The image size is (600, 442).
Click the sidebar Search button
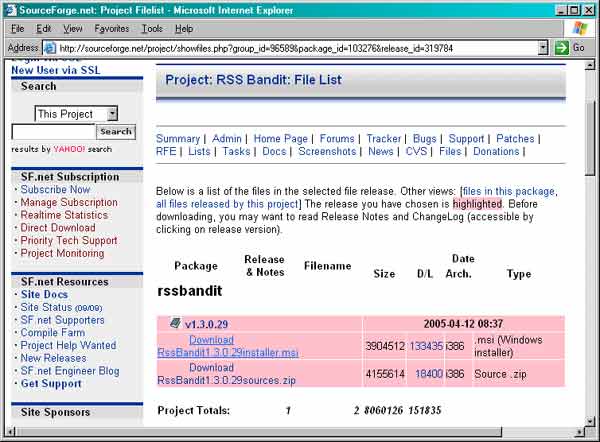[116, 132]
